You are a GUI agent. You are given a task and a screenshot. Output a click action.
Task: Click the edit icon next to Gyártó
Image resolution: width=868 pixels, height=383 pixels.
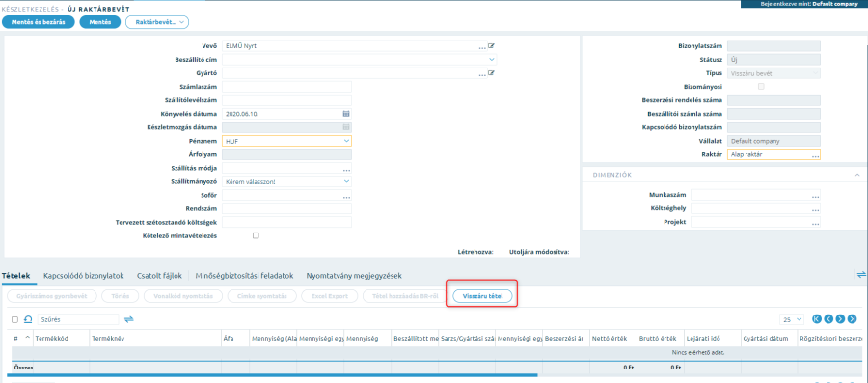coord(491,73)
